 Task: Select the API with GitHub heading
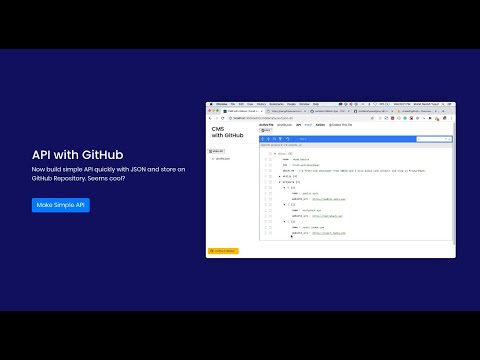point(78,155)
